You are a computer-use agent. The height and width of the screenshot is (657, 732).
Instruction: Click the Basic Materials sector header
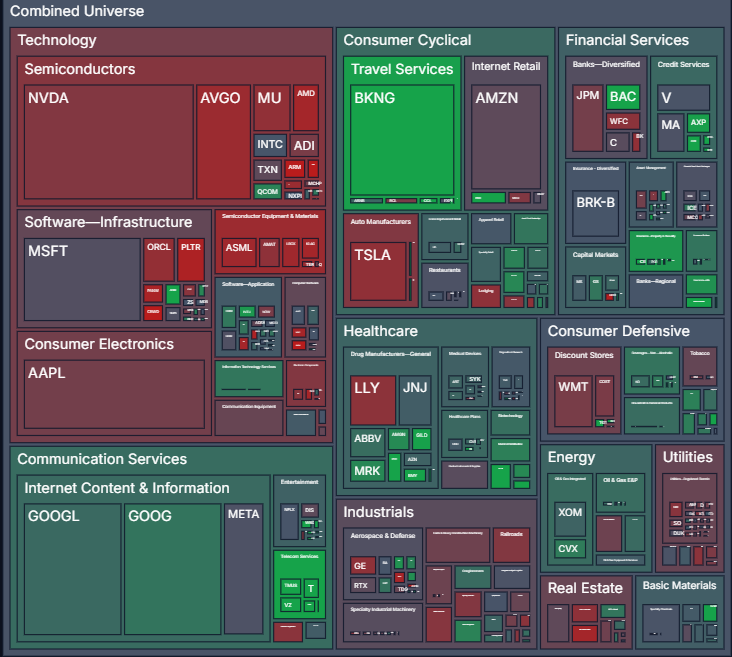[x=679, y=586]
